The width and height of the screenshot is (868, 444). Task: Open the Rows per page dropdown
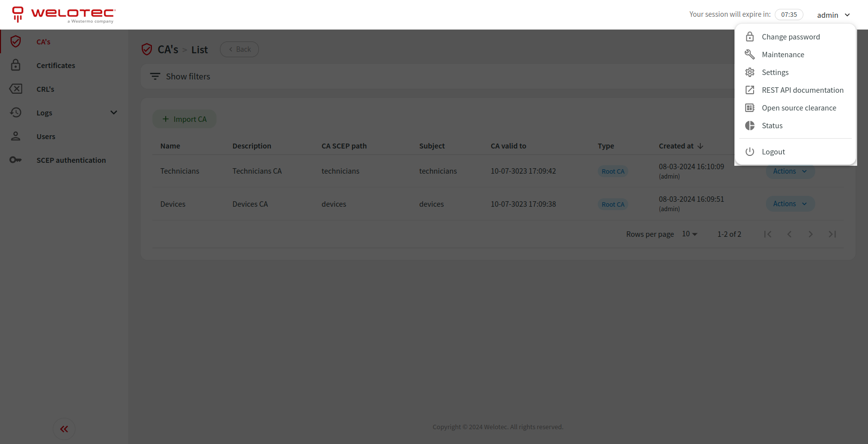point(689,234)
